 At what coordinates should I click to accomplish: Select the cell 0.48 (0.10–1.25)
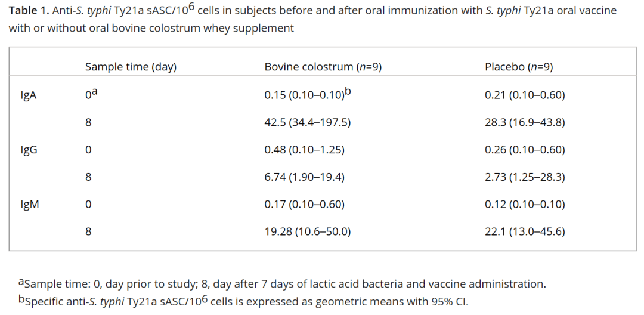pos(304,150)
